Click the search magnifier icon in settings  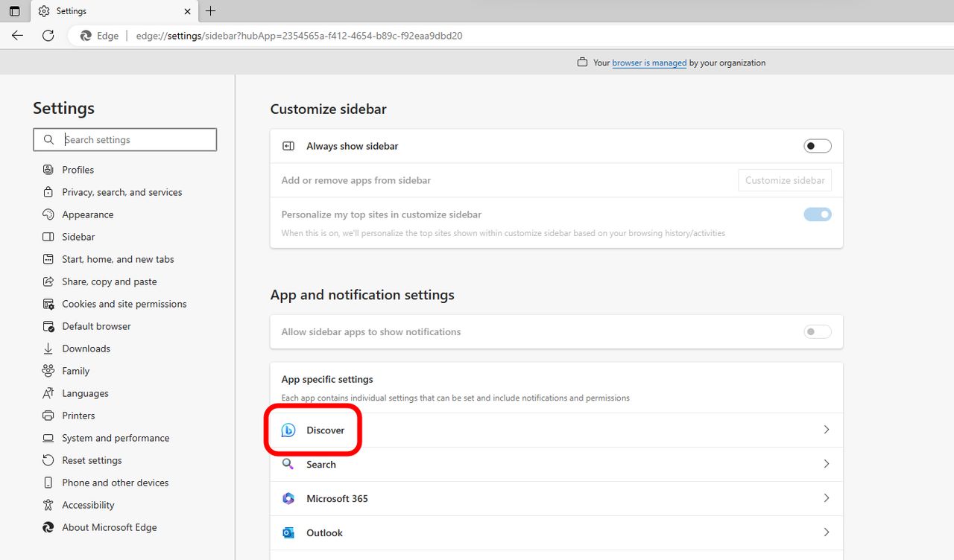(48, 139)
